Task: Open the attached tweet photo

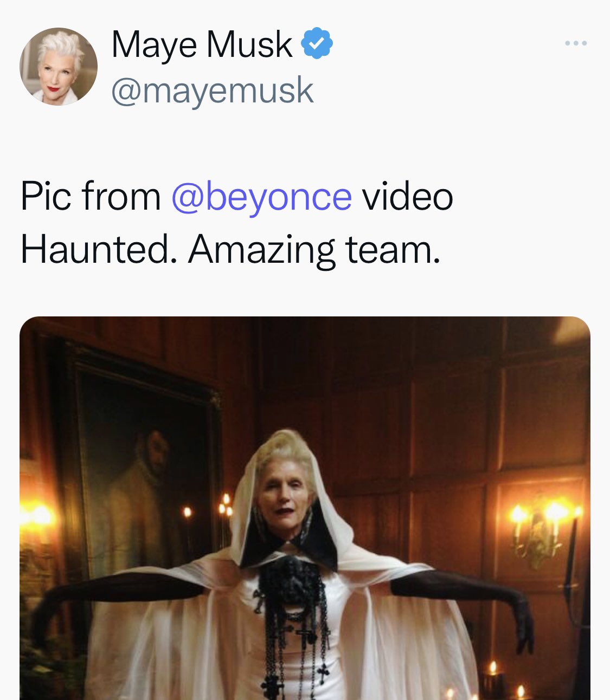Action: coord(305,508)
